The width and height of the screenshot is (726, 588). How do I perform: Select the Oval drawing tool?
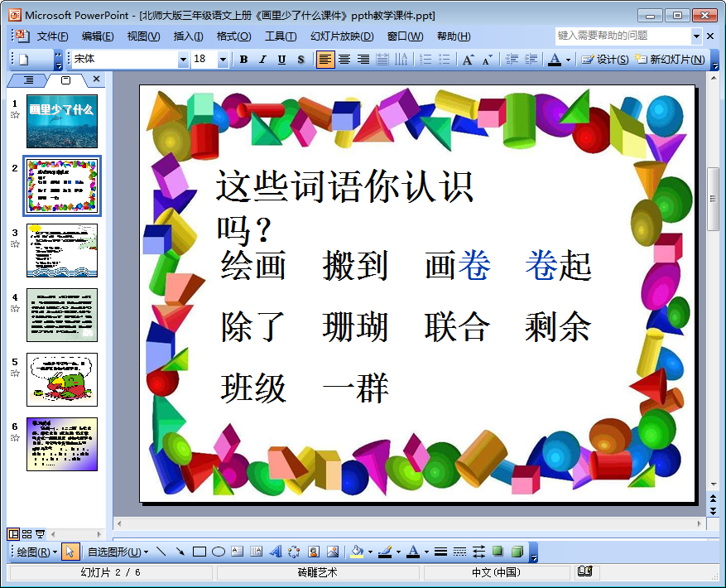[x=219, y=552]
